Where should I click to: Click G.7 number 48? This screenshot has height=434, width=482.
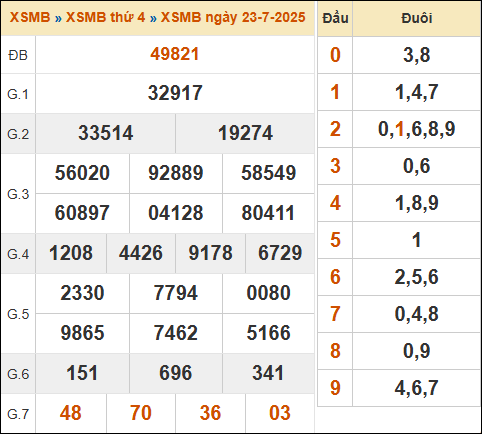(x=71, y=413)
